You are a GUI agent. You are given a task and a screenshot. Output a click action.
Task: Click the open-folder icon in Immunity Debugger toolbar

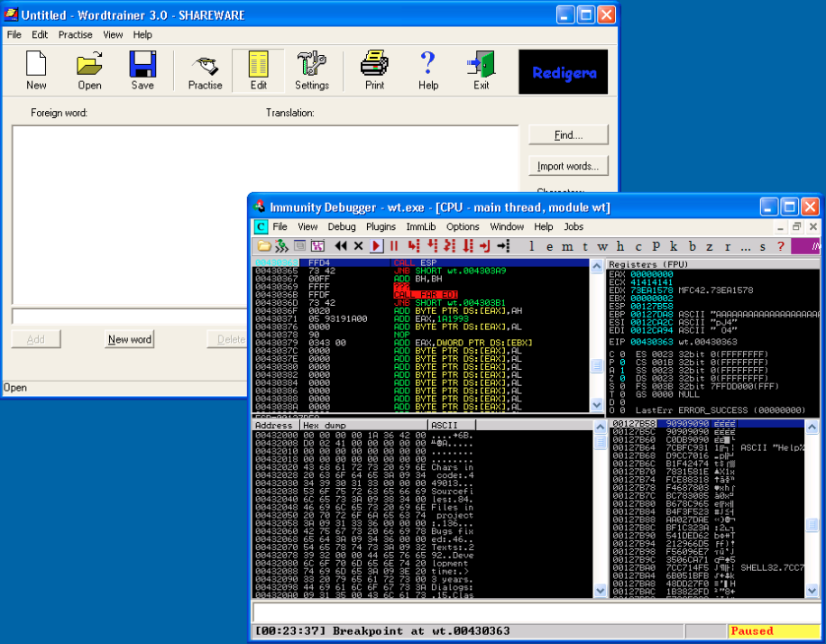tap(264, 246)
